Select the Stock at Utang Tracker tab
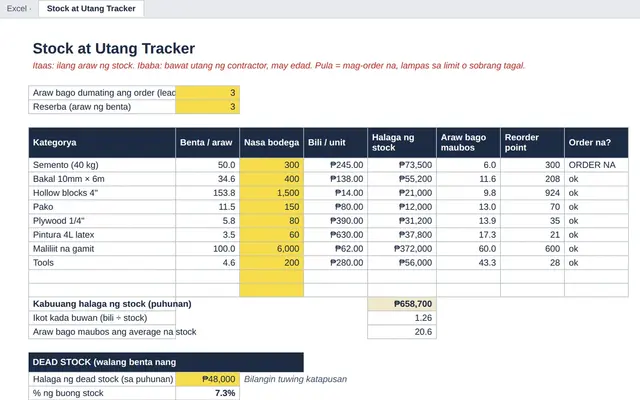Screen dimensions: 640x400 pos(91,9)
